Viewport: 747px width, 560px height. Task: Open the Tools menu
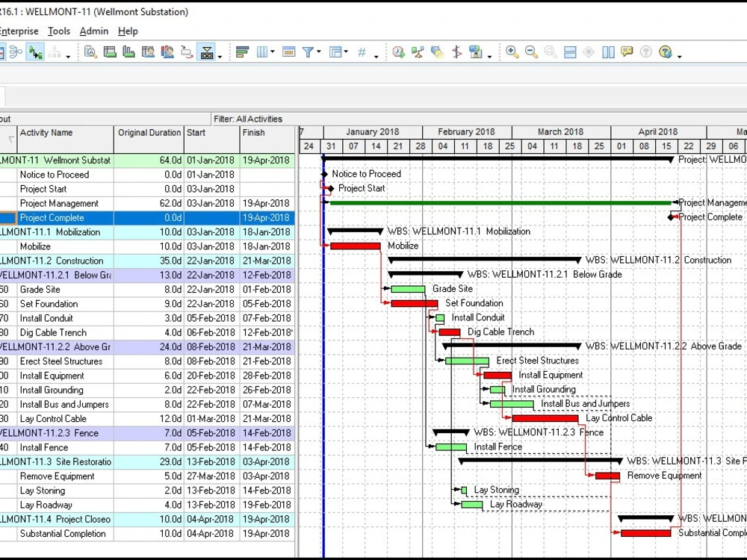(x=59, y=31)
